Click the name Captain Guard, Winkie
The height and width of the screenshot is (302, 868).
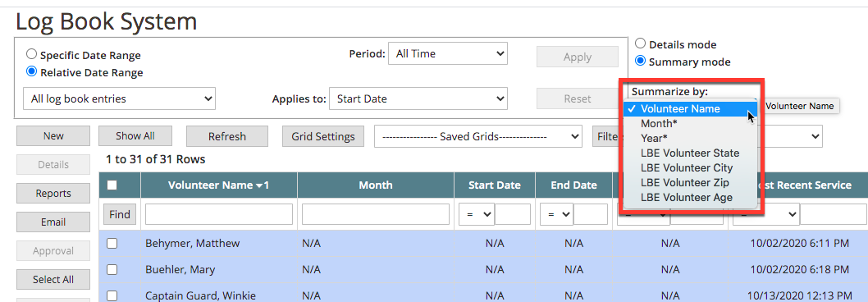200,296
